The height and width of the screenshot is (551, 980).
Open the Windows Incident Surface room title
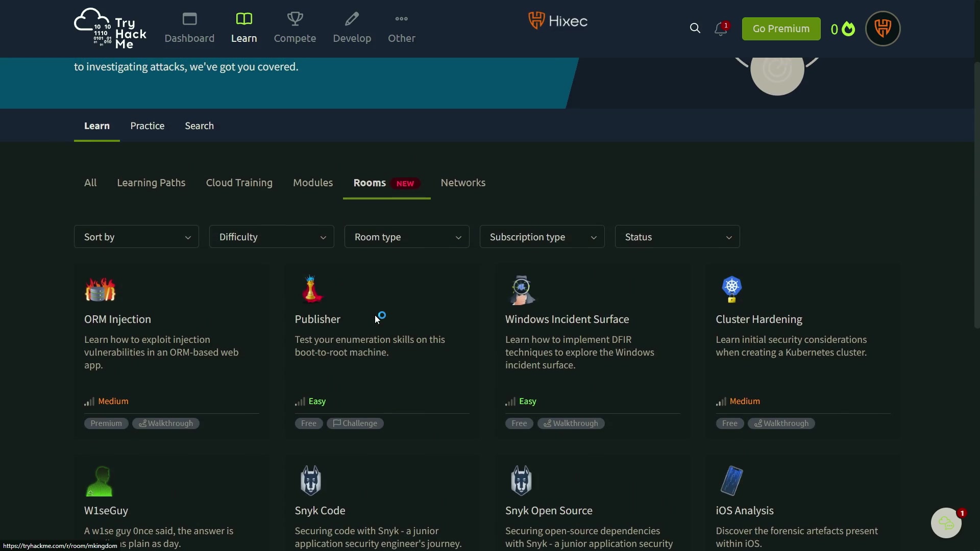(567, 319)
